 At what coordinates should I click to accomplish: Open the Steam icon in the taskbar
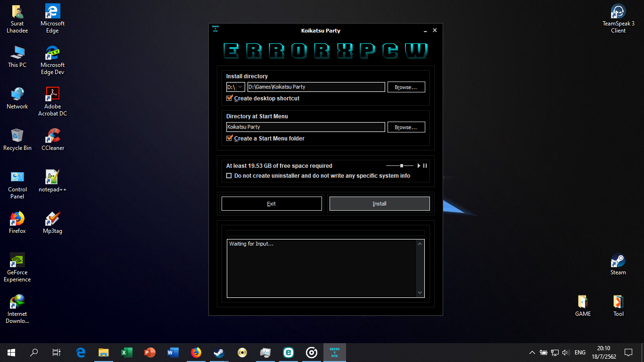coord(219,353)
